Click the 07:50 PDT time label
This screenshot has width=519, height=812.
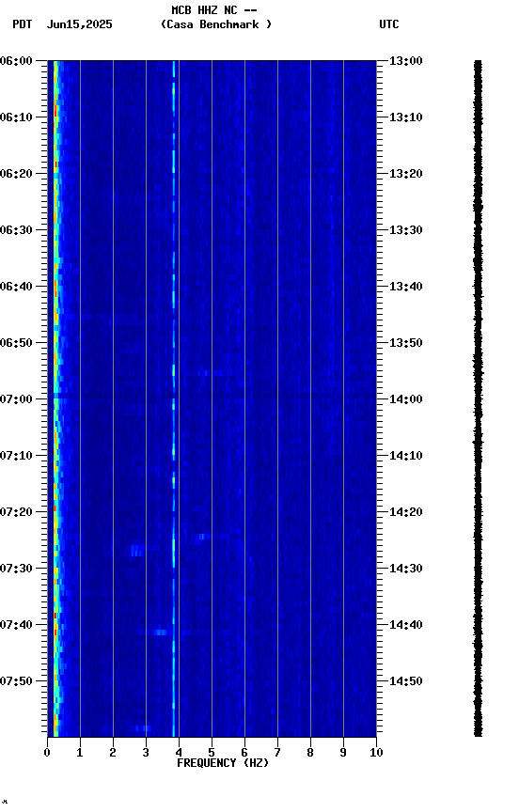[16, 681]
